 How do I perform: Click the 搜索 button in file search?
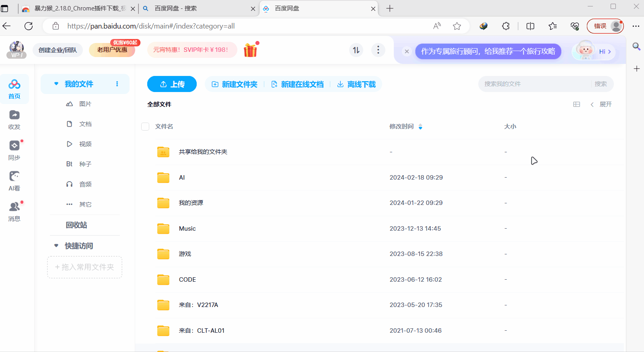coord(601,84)
